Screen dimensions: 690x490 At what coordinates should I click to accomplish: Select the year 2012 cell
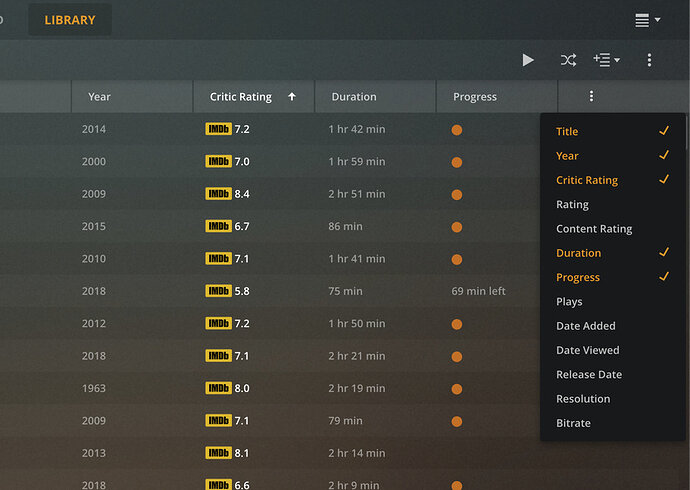coord(94,323)
